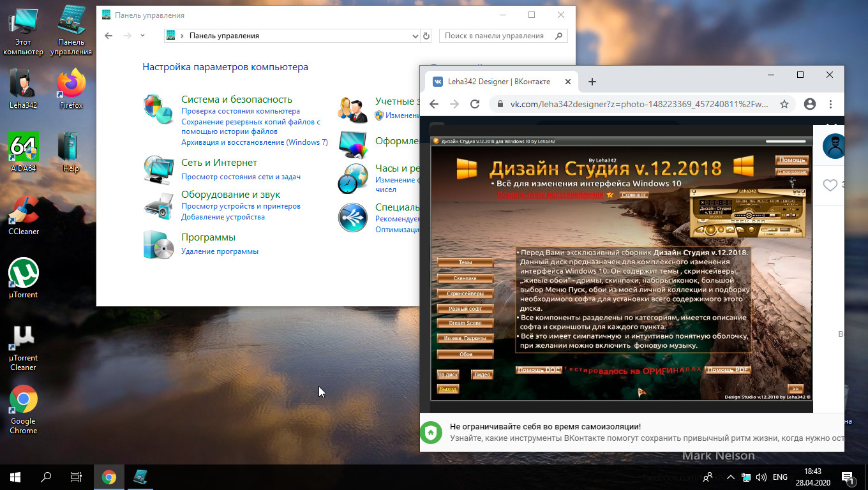Bookmark this page with the star icon
The image size is (868, 490).
(784, 104)
